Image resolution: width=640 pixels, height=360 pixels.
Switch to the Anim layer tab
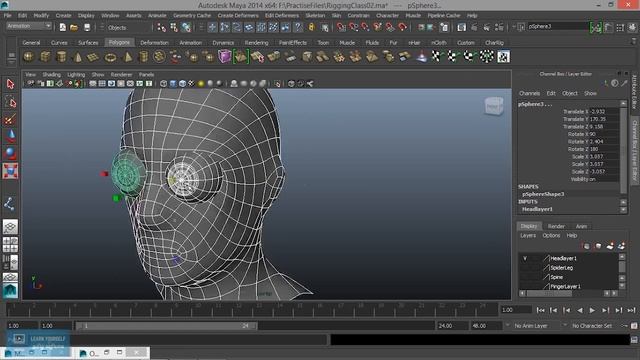tap(581, 226)
